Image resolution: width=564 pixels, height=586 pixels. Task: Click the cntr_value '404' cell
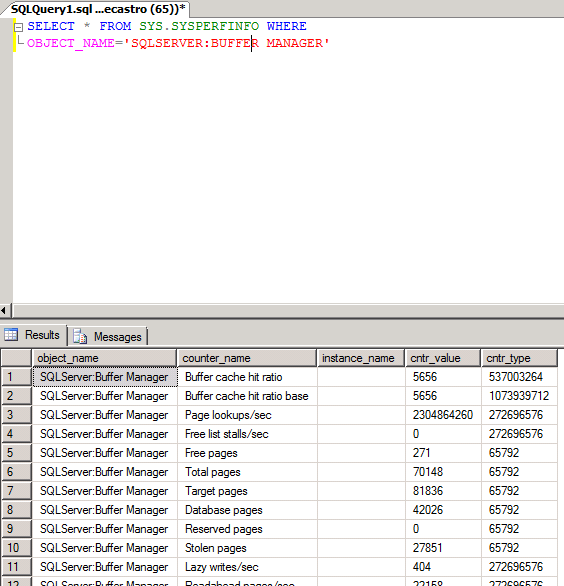coord(443,567)
